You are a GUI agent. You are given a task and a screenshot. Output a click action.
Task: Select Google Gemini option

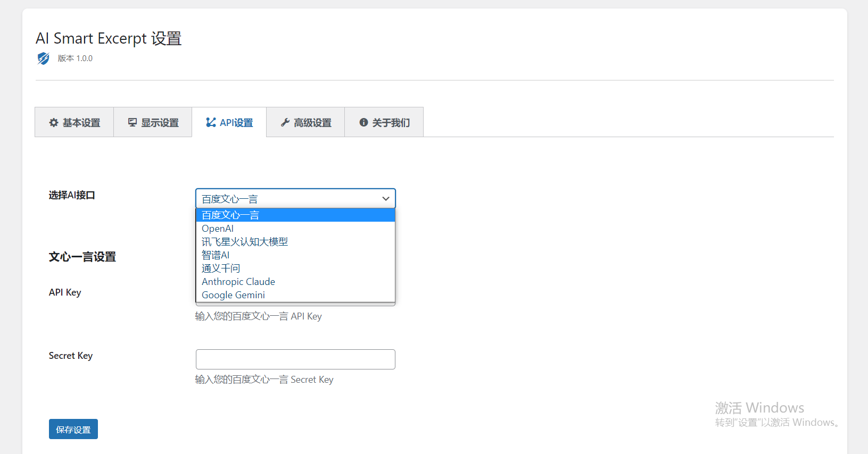pyautogui.click(x=295, y=295)
